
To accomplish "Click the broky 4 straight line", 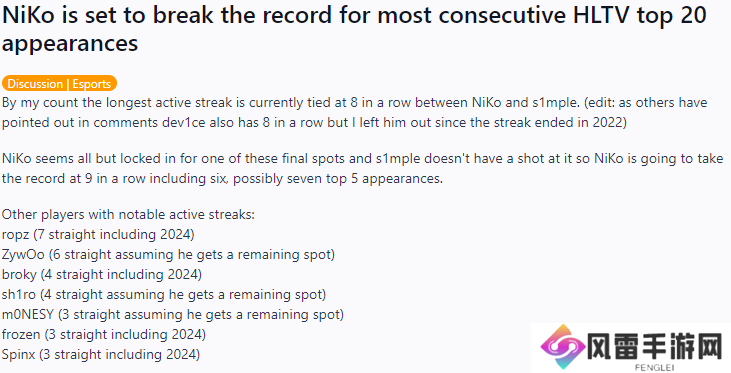I will click(x=102, y=274).
